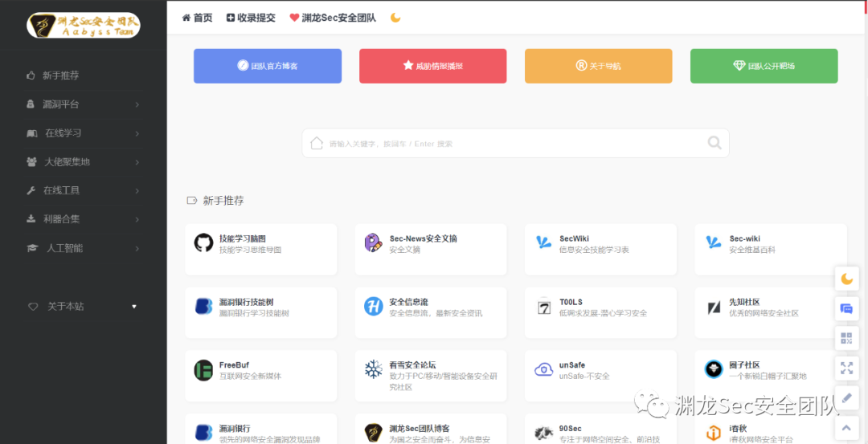Click the 安全信息流 blue H icon
The image size is (868, 444).
coord(374,307)
